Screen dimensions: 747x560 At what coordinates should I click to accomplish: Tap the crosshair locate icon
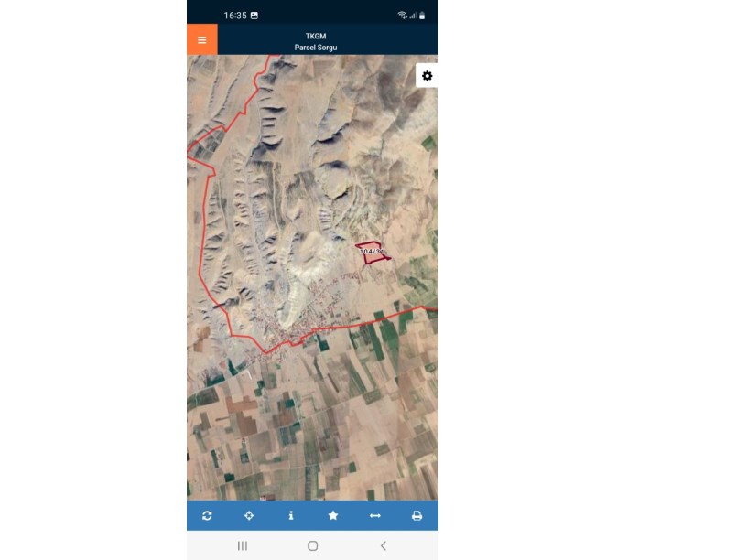(x=249, y=515)
